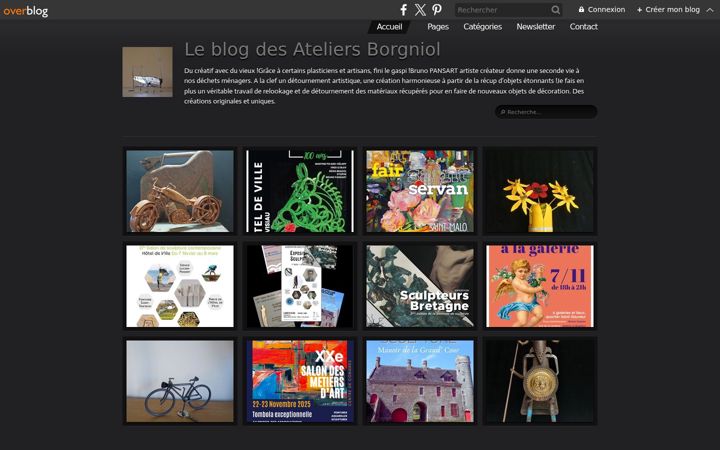This screenshot has height=450, width=720.
Task: Collapse the top bar with the chevron arrow
Action: (710, 10)
